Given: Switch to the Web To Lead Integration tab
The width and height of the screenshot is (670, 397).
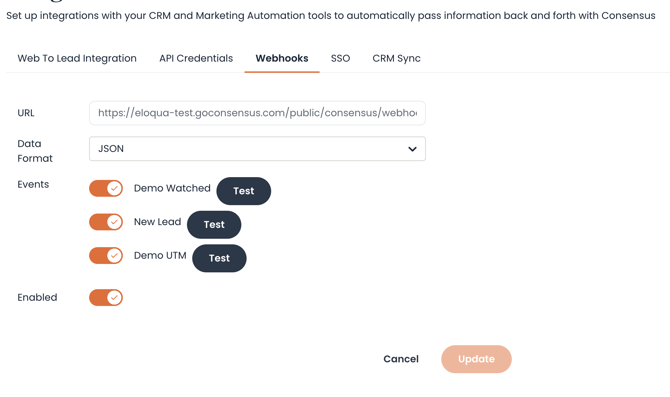Looking at the screenshot, I should pyautogui.click(x=77, y=59).
